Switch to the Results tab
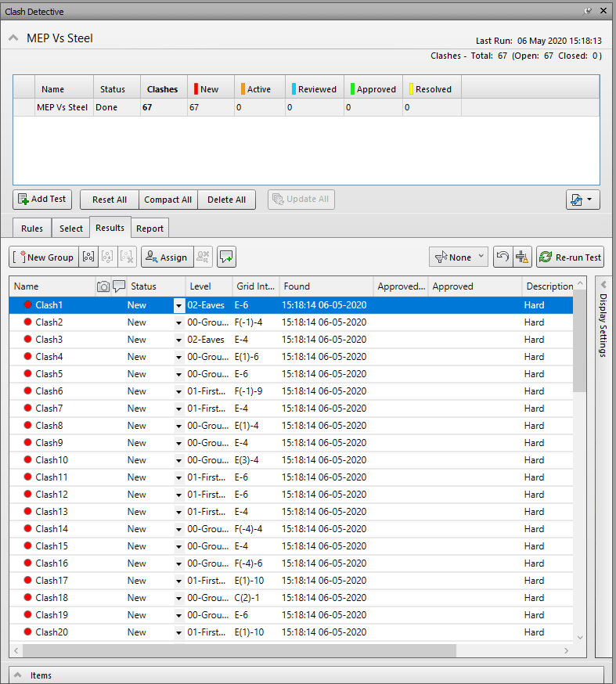This screenshot has width=616, height=684. point(110,227)
